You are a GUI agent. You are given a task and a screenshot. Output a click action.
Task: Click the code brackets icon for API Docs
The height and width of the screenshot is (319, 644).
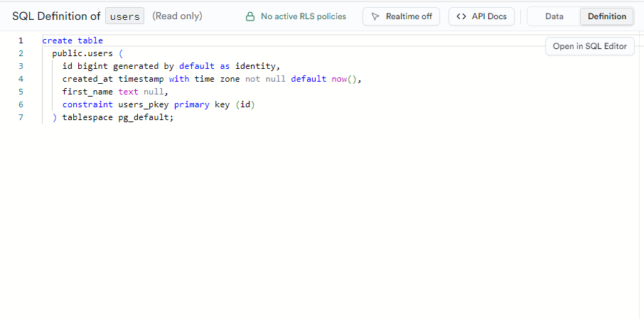pyautogui.click(x=461, y=16)
